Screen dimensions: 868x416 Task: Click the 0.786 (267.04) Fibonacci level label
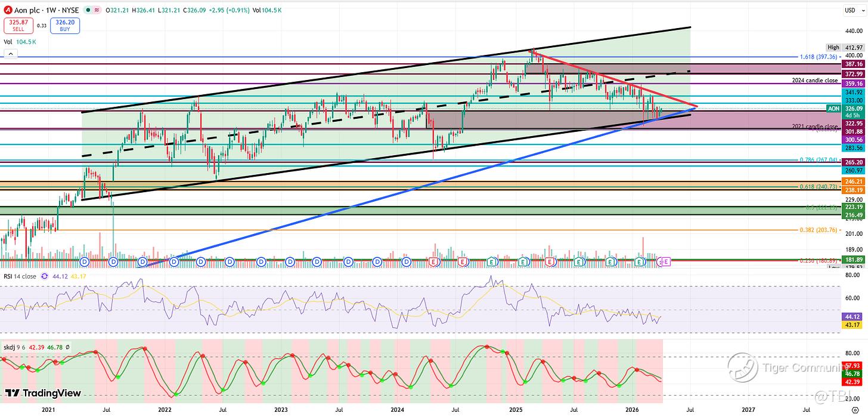[x=820, y=160]
